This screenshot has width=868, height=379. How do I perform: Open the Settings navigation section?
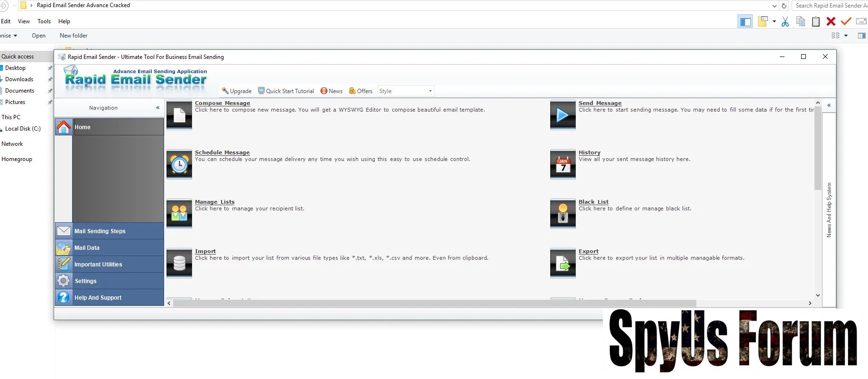tap(86, 281)
